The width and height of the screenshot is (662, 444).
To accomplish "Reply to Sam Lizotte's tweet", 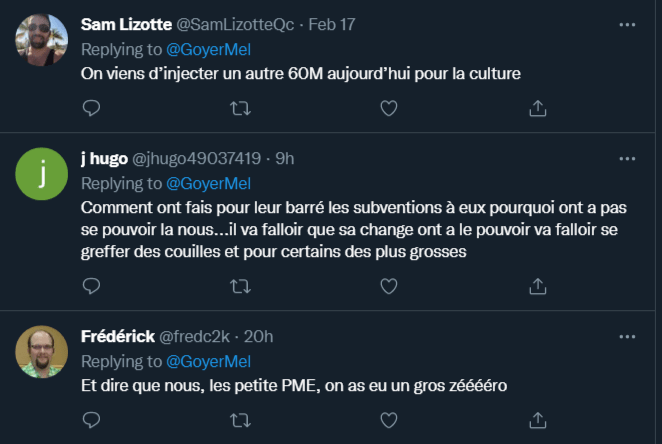I will pos(90,108).
